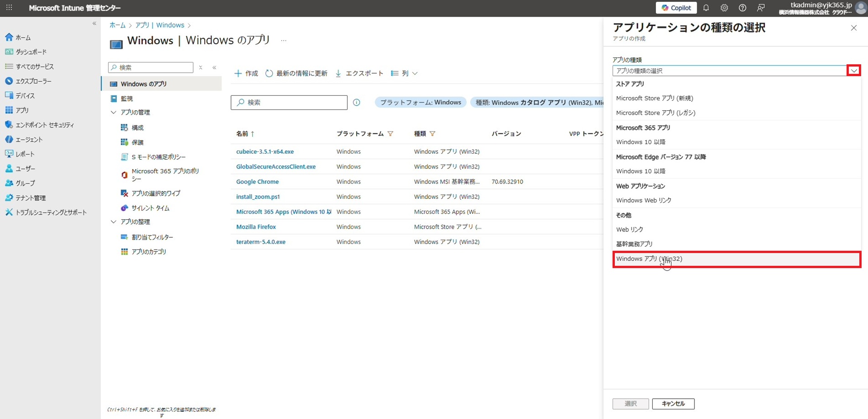Collapse the left navigation with double chevron

click(x=94, y=24)
